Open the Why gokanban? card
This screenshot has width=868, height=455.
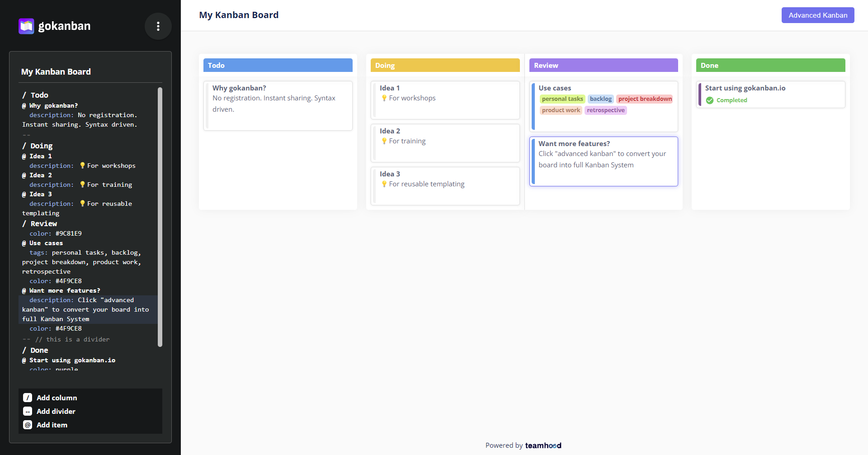(x=278, y=106)
